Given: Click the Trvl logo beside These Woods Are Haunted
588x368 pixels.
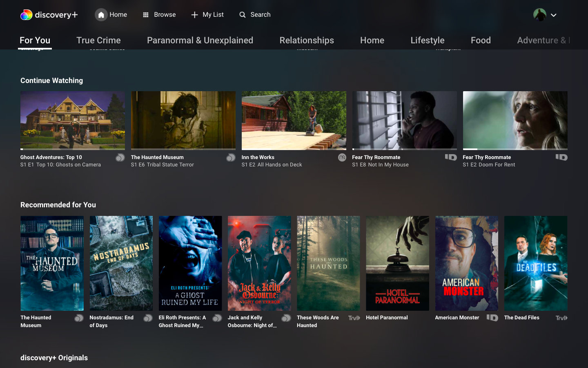Looking at the screenshot, I should [x=354, y=318].
